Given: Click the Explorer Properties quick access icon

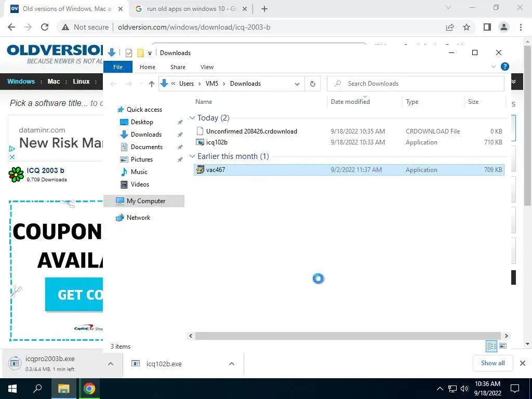Looking at the screenshot, I should [x=129, y=53].
